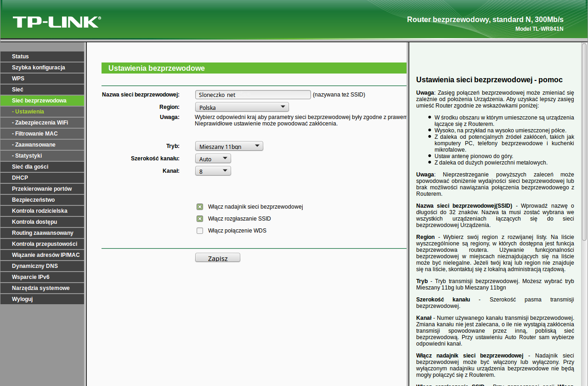Open the Kanał dropdown set to 8
The width and height of the screenshot is (588, 386).
pos(213,171)
